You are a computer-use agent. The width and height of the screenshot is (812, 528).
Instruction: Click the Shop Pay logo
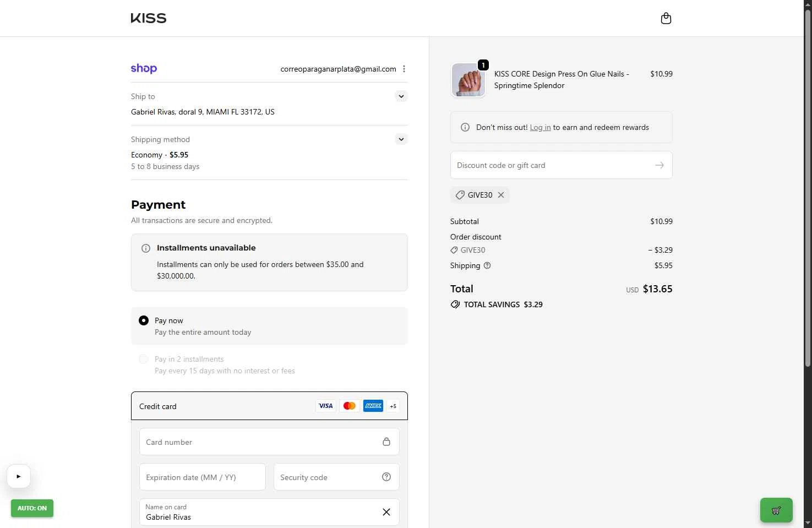pyautogui.click(x=144, y=68)
